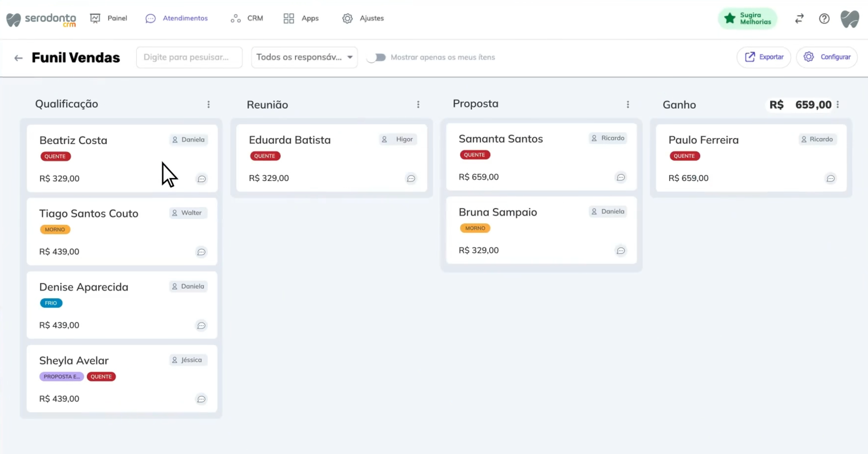Image resolution: width=868 pixels, height=454 pixels.
Task: Open Samanta Santos's chat icon
Action: point(621,177)
